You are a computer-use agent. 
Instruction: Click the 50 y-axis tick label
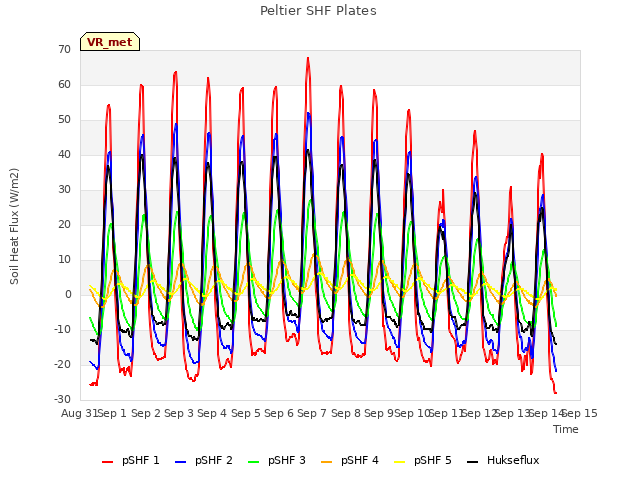pyautogui.click(x=64, y=120)
